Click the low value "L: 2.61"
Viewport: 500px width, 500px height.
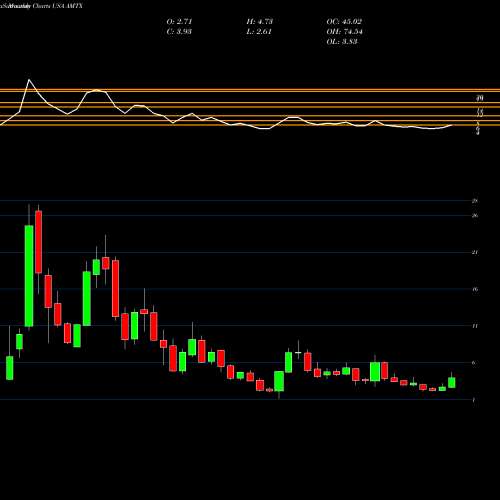pyautogui.click(x=259, y=32)
